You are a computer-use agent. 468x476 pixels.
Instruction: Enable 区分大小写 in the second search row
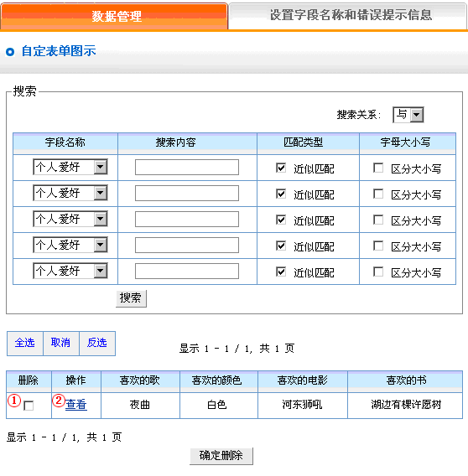378,194
